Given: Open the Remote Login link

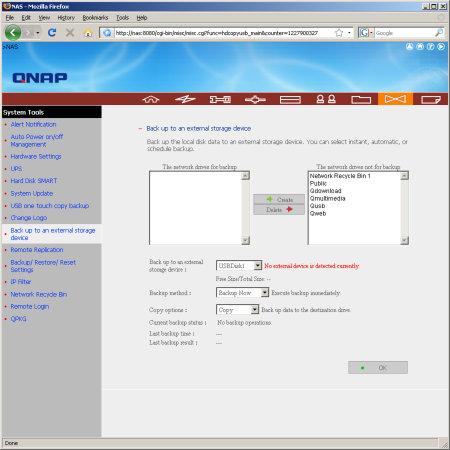Looking at the screenshot, I should pos(30,306).
